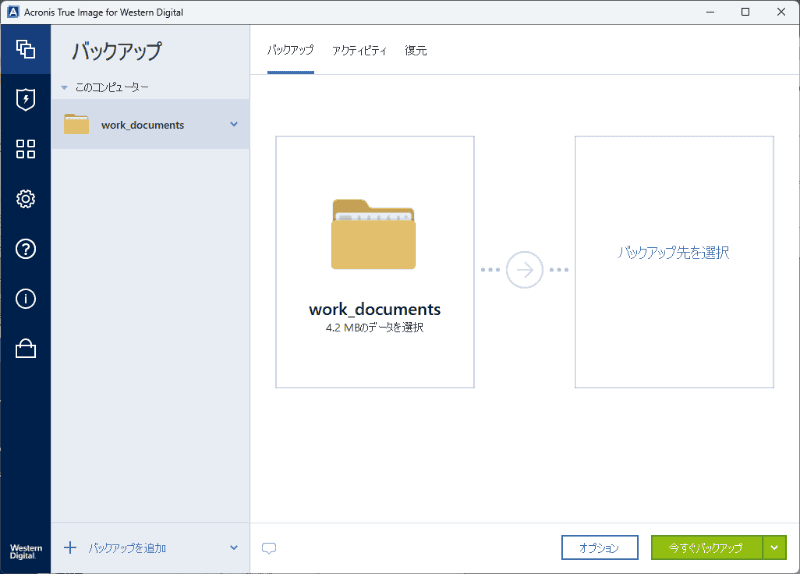Switch to the 復元 tab
This screenshot has width=800, height=574.
tap(416, 50)
